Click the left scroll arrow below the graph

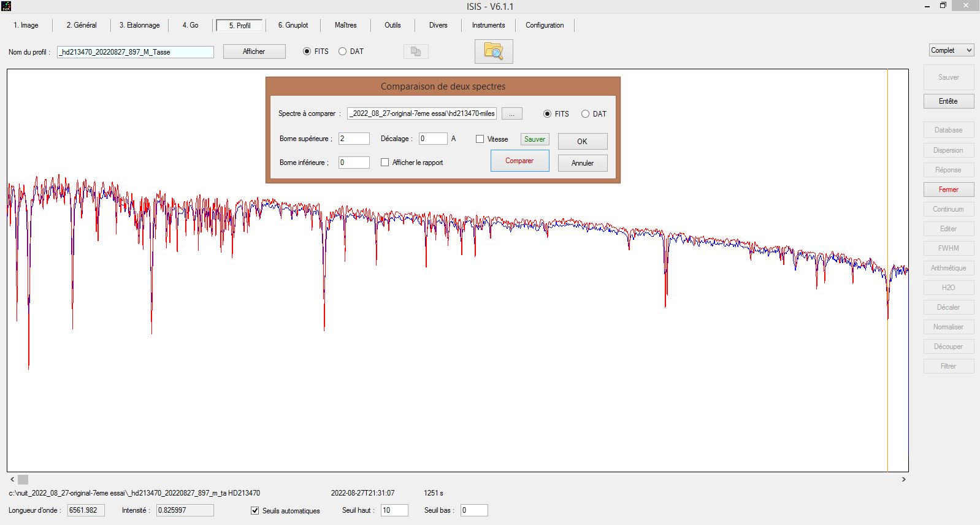click(12, 480)
